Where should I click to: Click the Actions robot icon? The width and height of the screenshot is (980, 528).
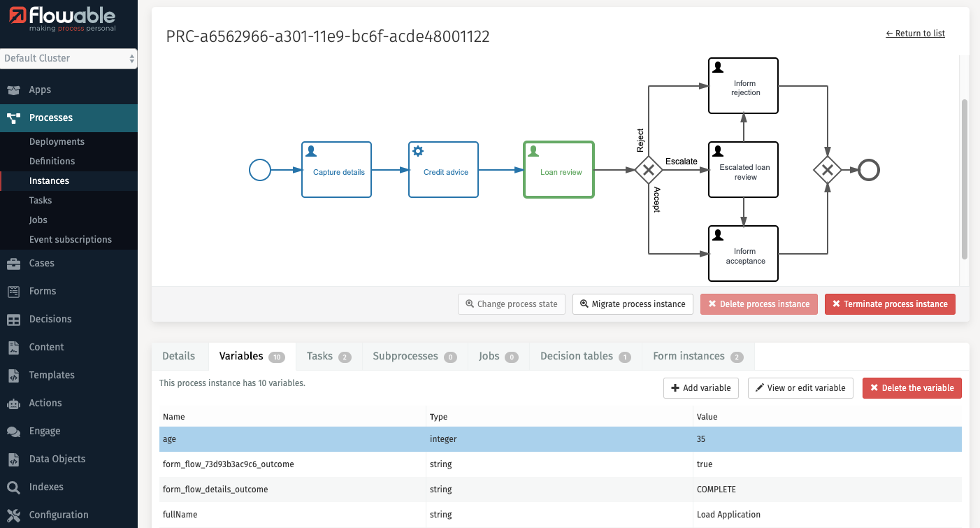pyautogui.click(x=13, y=404)
